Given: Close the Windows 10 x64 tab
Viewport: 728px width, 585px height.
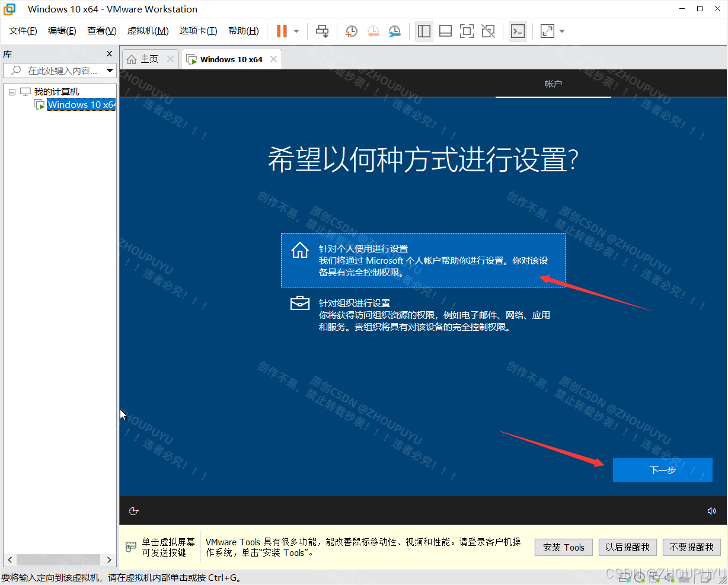Looking at the screenshot, I should [x=273, y=59].
